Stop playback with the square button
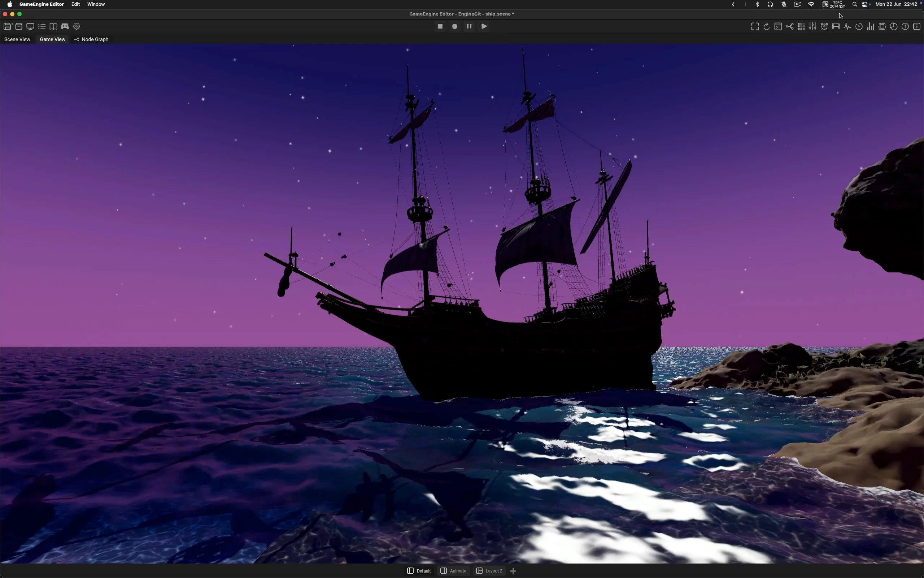Viewport: 924px width, 578px height. [x=440, y=26]
